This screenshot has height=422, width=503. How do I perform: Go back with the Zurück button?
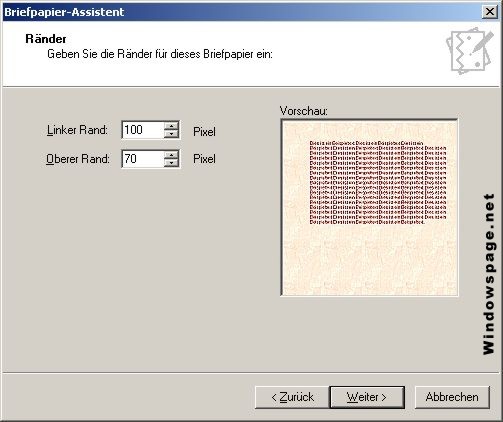292,397
